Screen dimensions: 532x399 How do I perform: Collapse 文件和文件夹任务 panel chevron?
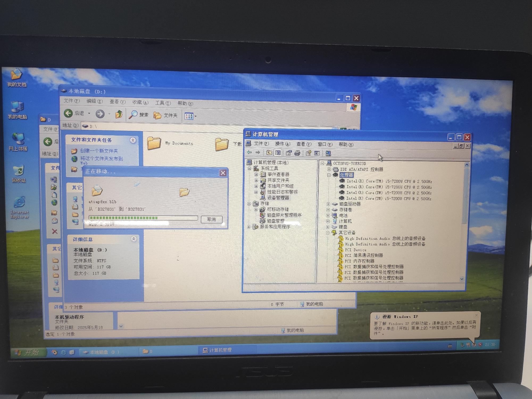click(133, 140)
